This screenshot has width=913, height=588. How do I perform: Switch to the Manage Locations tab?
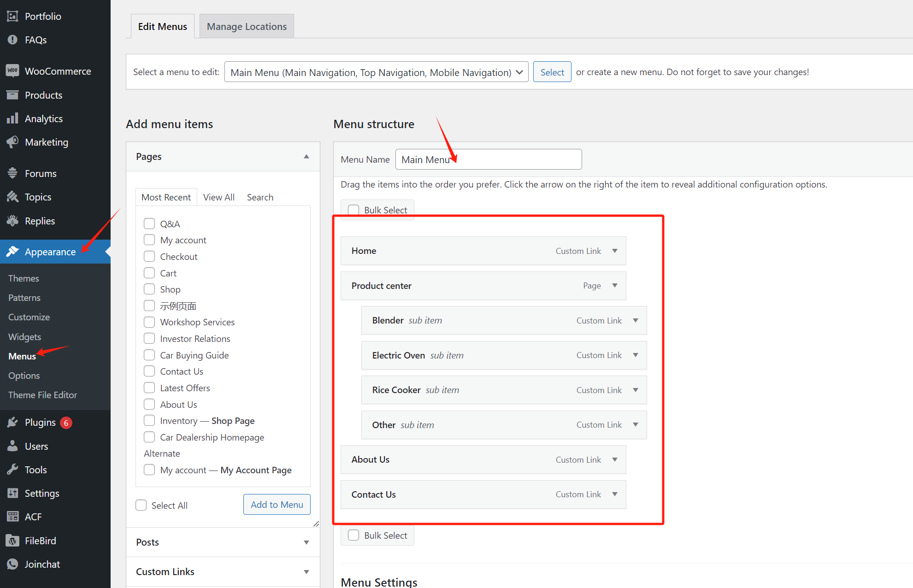[247, 27]
